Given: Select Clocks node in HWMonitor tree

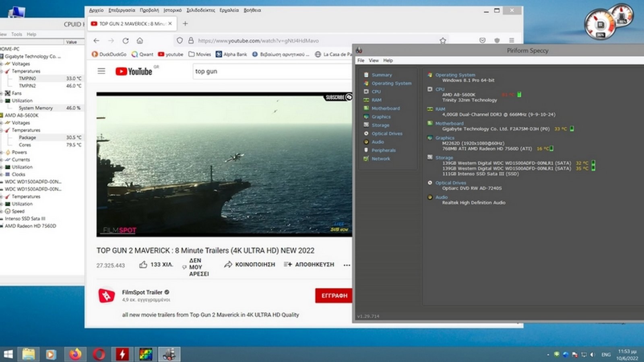Looking at the screenshot, I should pyautogui.click(x=18, y=175).
